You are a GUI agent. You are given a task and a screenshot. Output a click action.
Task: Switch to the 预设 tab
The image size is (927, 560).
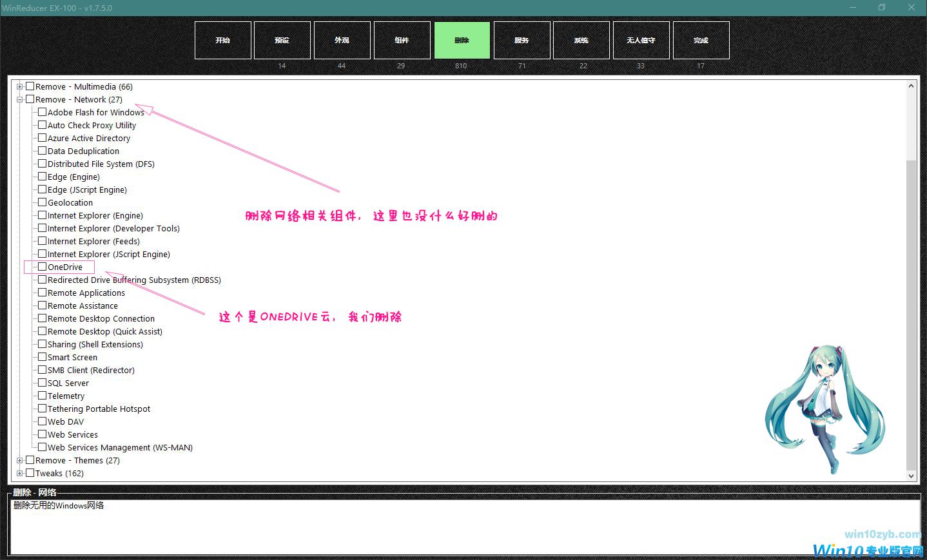click(x=282, y=40)
